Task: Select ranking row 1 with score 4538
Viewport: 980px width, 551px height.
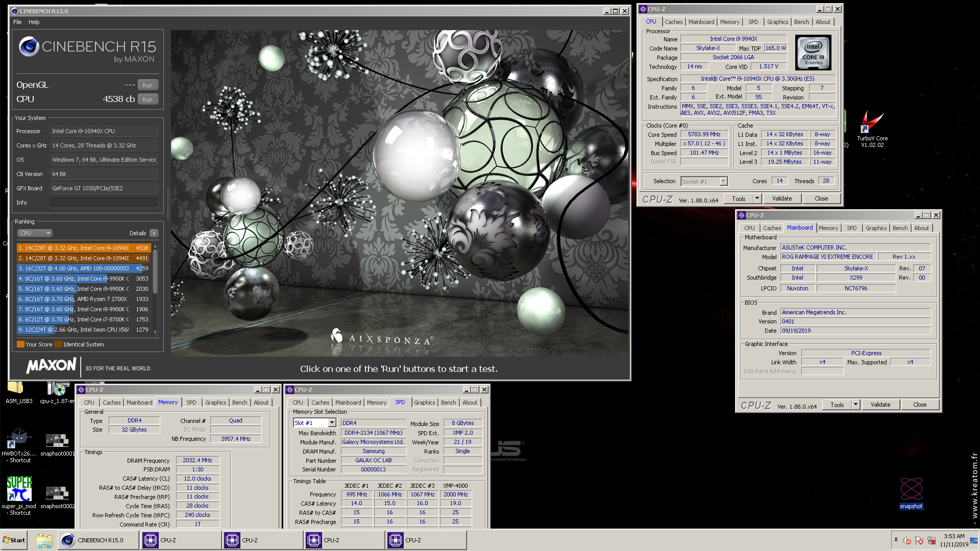Action: (84, 248)
